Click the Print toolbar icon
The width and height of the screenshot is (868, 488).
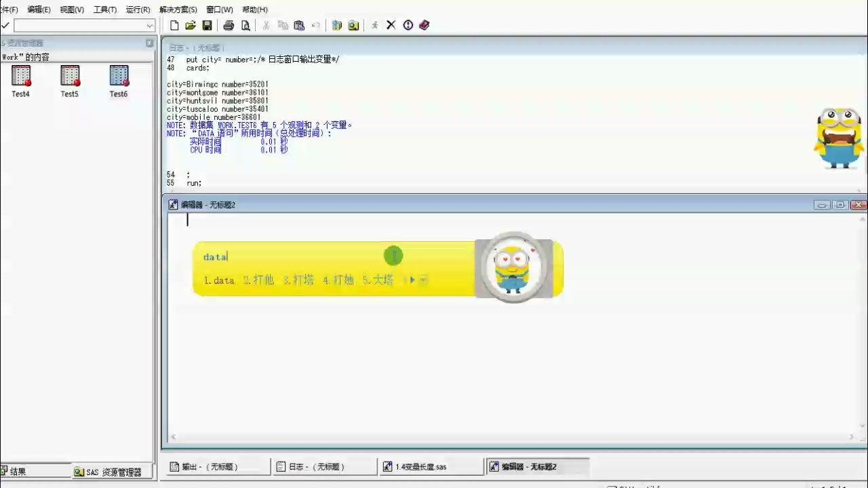point(229,25)
